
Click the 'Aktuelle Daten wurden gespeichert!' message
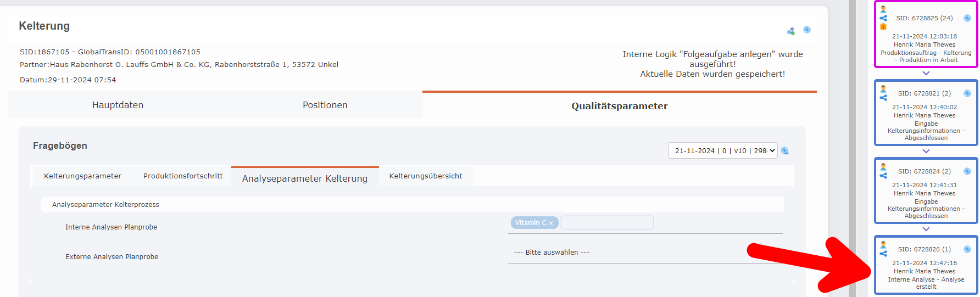pyautogui.click(x=712, y=74)
